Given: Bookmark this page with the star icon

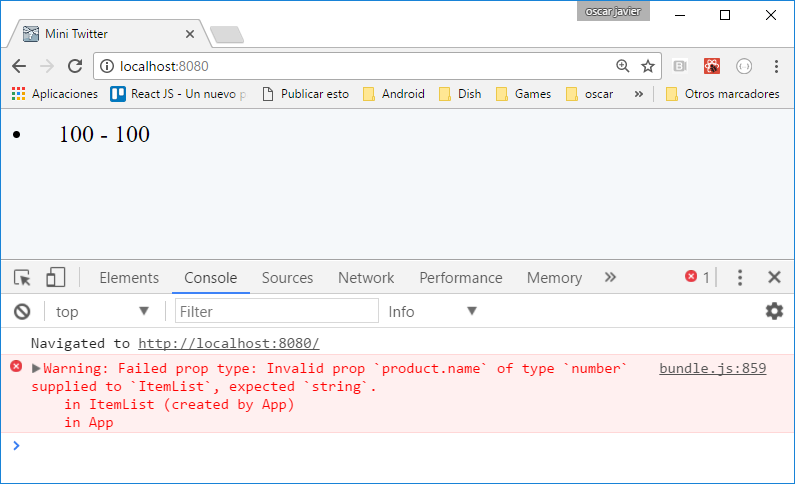Looking at the screenshot, I should (648, 66).
